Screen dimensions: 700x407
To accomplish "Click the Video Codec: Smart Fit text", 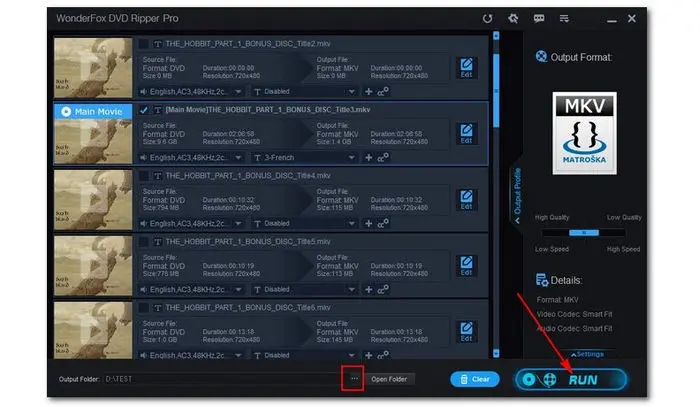I will [x=574, y=314].
